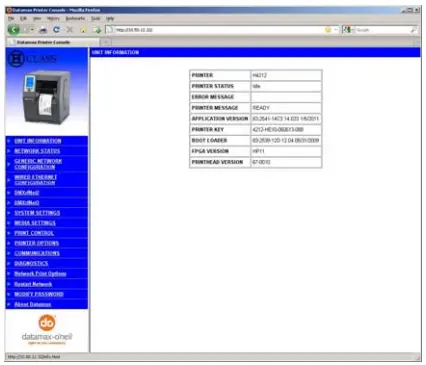The image size is (426, 365).
Task: Click the arrow bullet beside MODIFY PASSWORD
Action: 9,294
